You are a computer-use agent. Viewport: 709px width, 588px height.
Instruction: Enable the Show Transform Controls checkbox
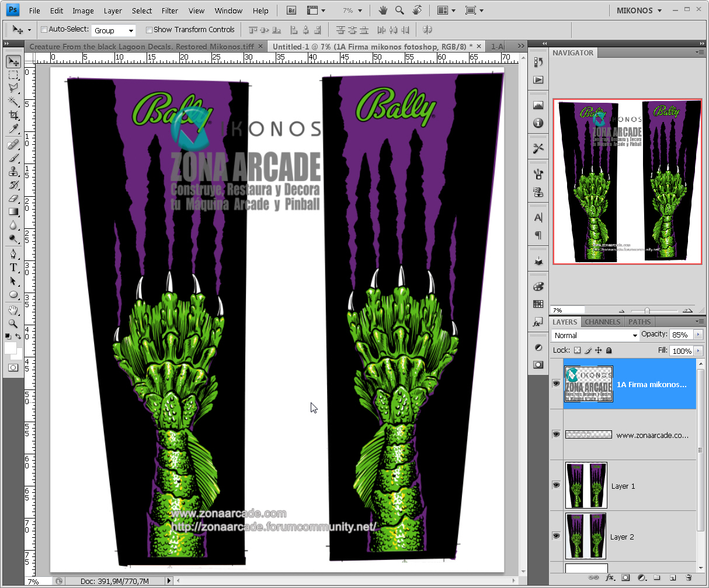point(150,30)
